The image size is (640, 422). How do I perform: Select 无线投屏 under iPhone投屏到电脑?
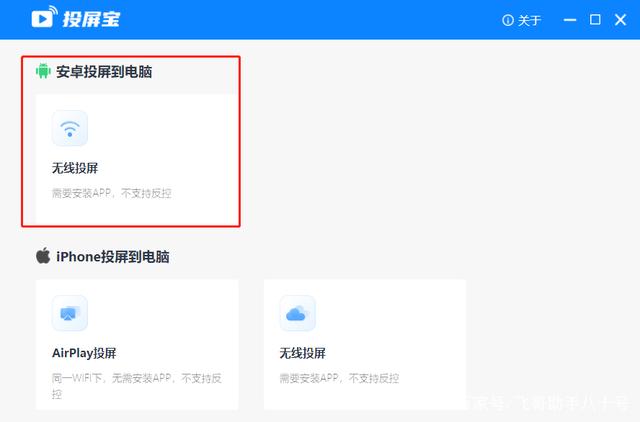click(302, 353)
